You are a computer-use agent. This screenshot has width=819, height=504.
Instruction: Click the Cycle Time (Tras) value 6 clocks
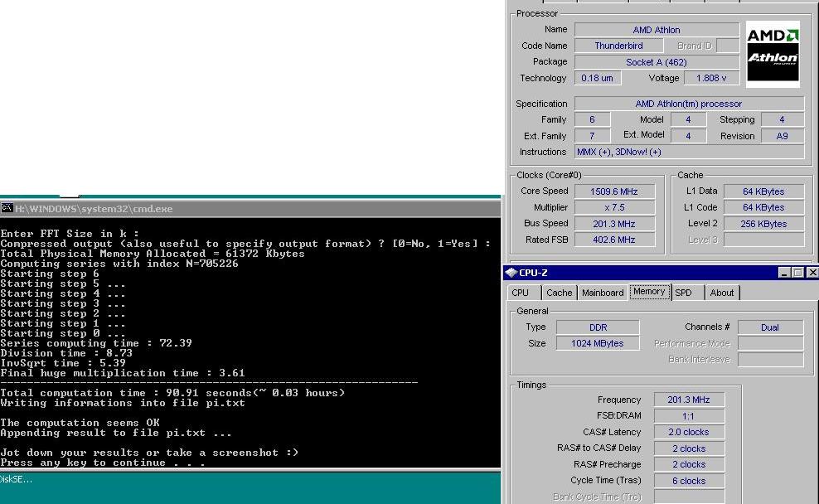point(689,481)
